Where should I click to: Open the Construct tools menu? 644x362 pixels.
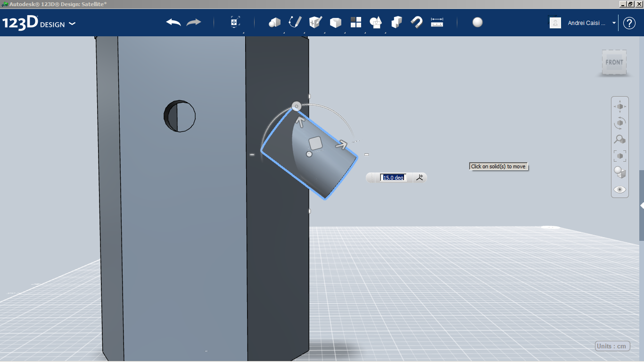315,22
